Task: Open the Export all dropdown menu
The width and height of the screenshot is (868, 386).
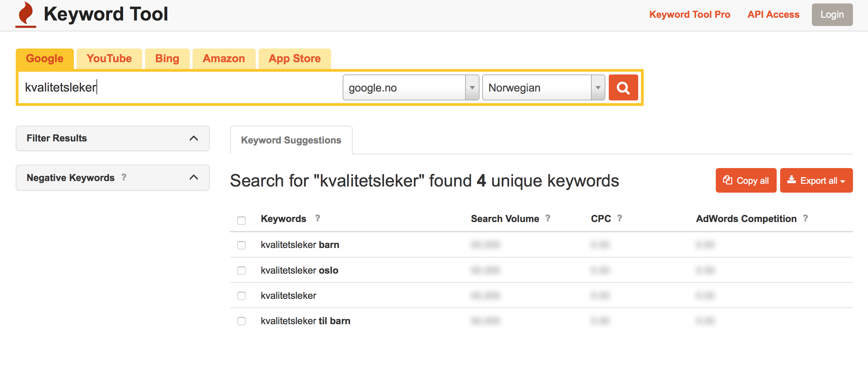Action: [x=816, y=180]
